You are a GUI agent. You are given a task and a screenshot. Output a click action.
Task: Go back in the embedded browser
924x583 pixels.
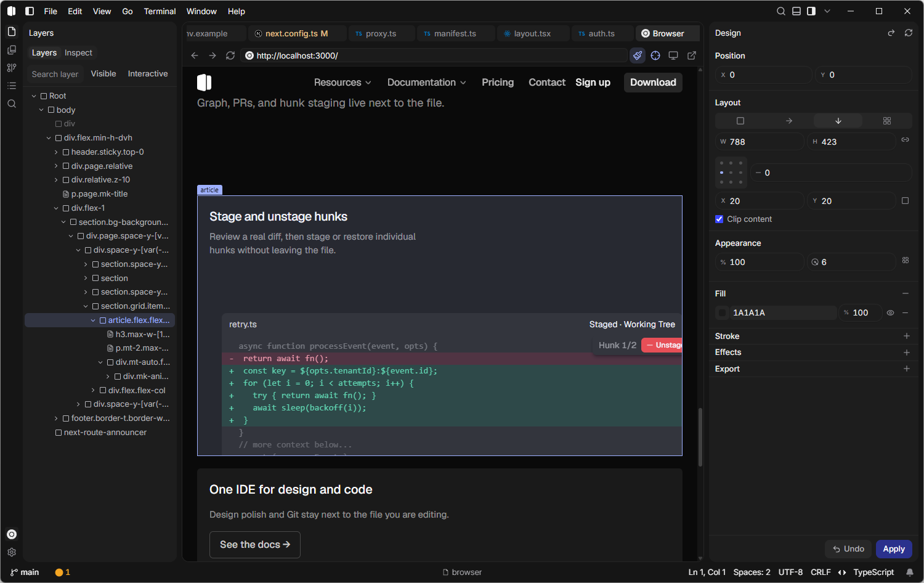[x=195, y=55]
